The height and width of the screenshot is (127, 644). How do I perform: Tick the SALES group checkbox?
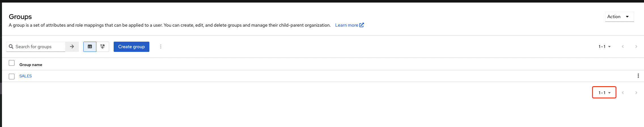12,77
